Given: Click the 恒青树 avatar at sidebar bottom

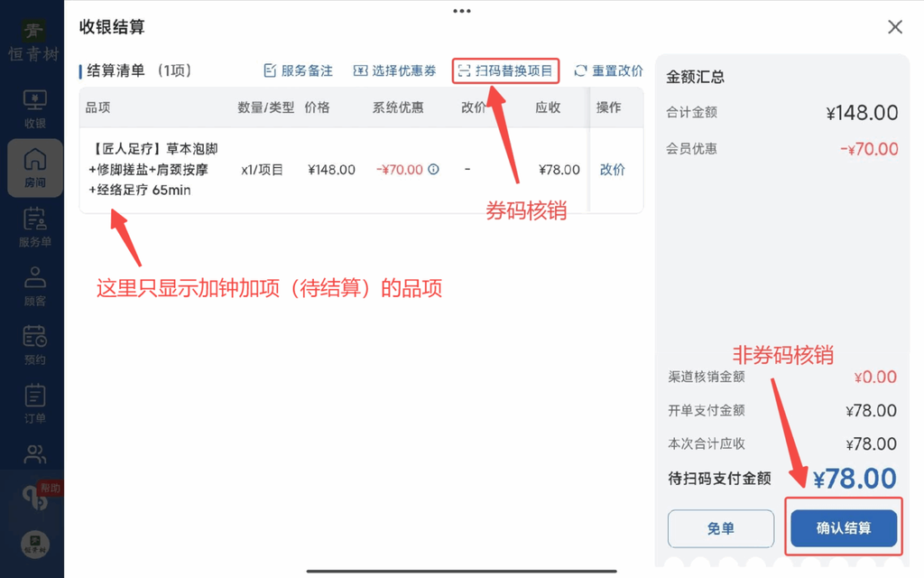Looking at the screenshot, I should tap(35, 544).
